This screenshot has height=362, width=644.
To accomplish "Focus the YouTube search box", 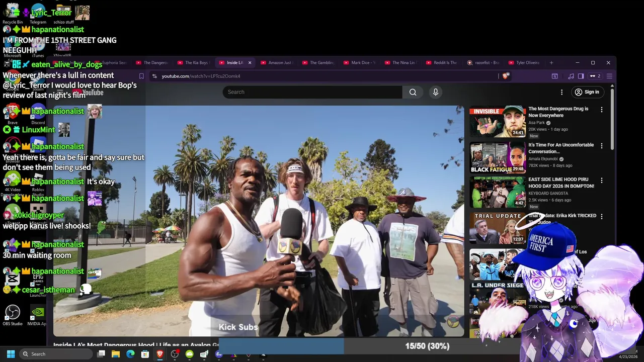I will click(x=312, y=92).
